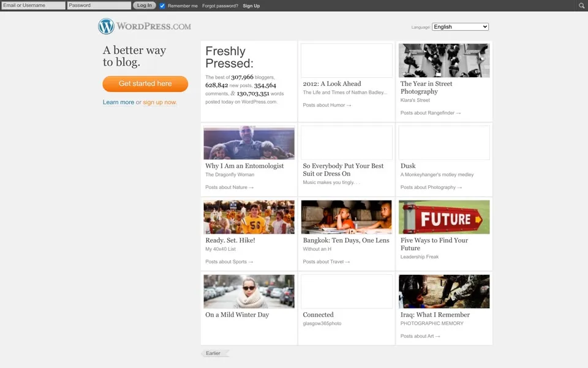Screen dimensions: 588x368
Task: Open the Why I Am an Entomologist thumbnail
Action: coord(249,142)
